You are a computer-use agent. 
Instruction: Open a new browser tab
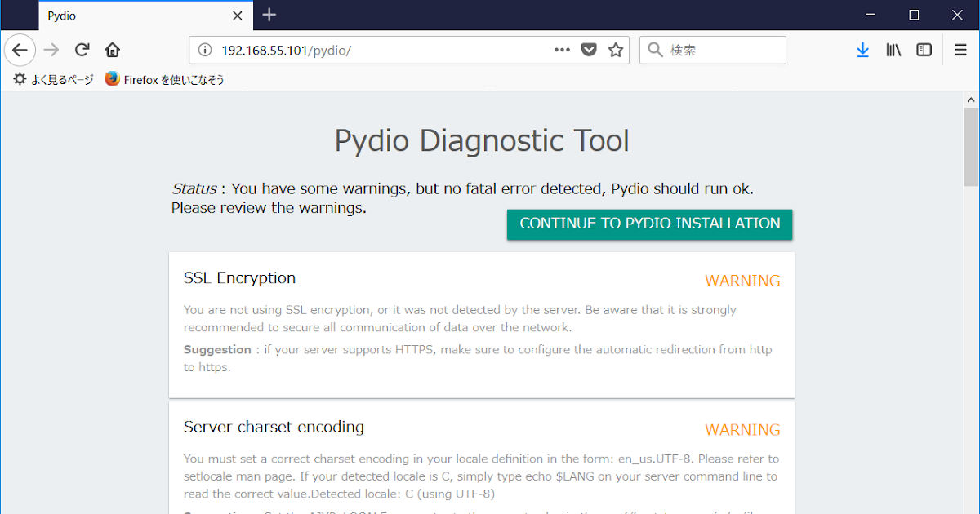[269, 15]
